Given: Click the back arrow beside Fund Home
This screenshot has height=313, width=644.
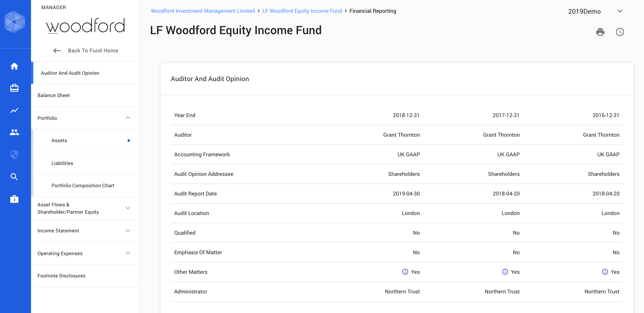Looking at the screenshot, I should coord(57,51).
